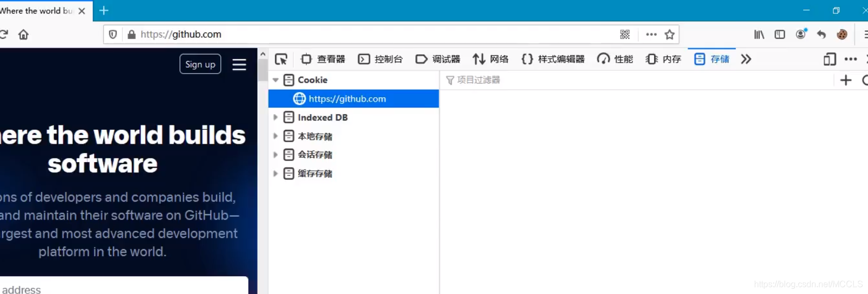Click the padlock site info icon
Image resolution: width=868 pixels, height=294 pixels.
coord(131,35)
